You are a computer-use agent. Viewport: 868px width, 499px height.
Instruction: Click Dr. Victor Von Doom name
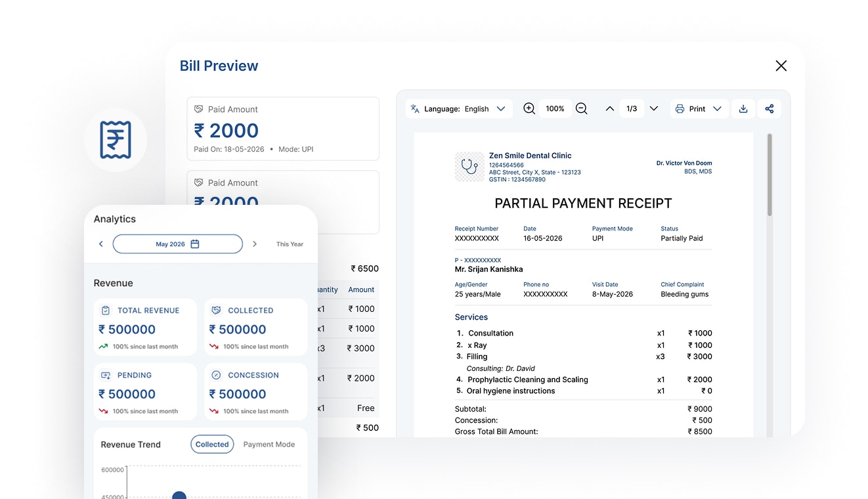(x=684, y=163)
